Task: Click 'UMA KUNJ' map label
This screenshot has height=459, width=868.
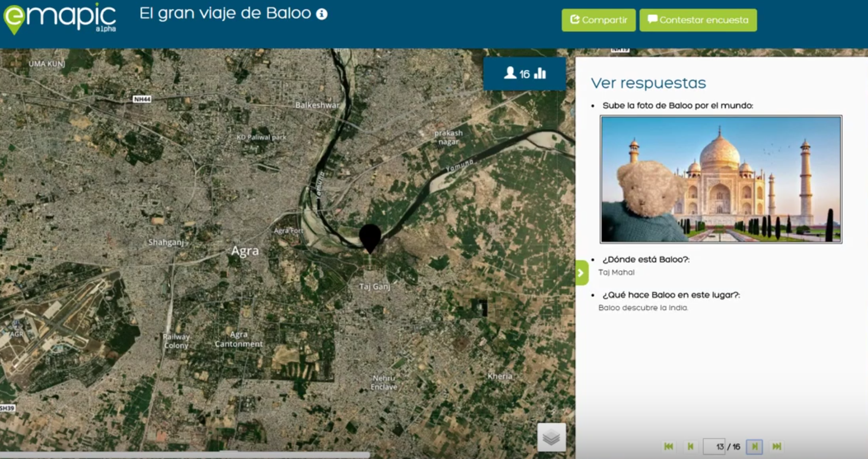Action: (x=46, y=64)
